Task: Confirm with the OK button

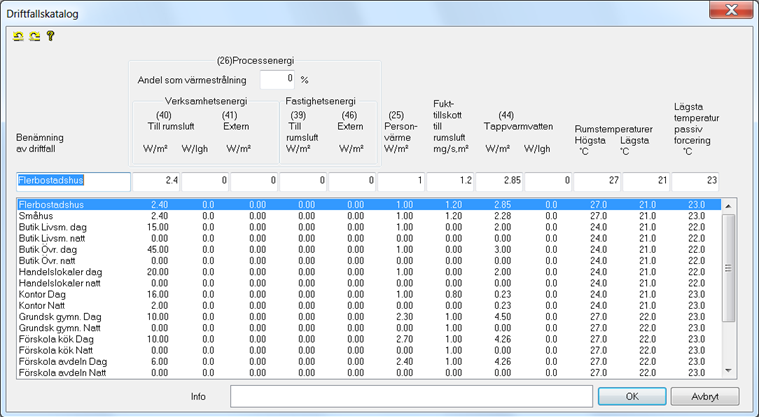Action: (x=632, y=396)
